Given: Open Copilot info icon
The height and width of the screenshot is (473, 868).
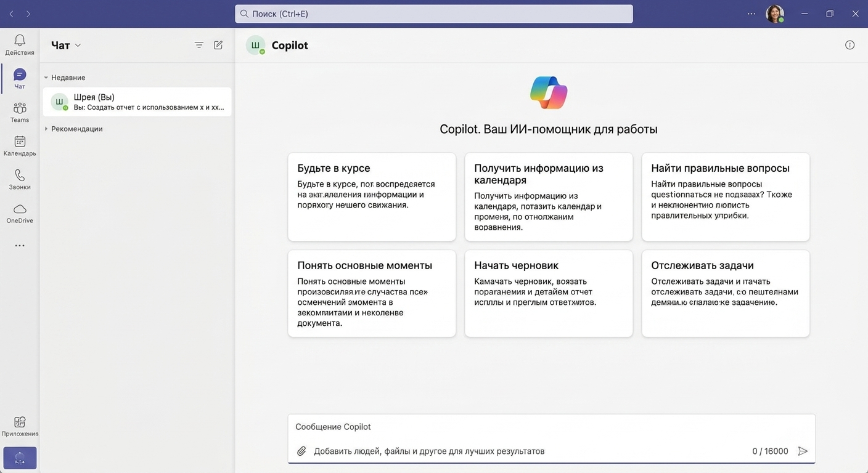Looking at the screenshot, I should [850, 45].
